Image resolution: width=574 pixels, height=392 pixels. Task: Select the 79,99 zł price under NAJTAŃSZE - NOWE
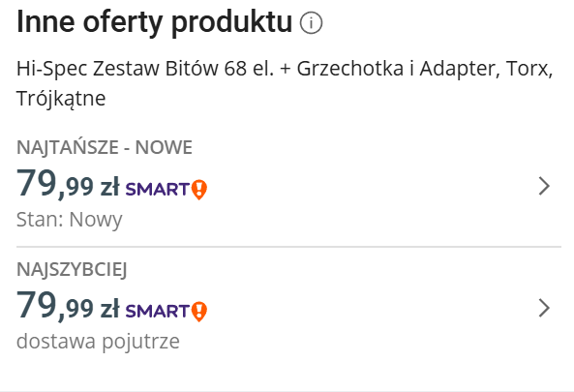[68, 184]
